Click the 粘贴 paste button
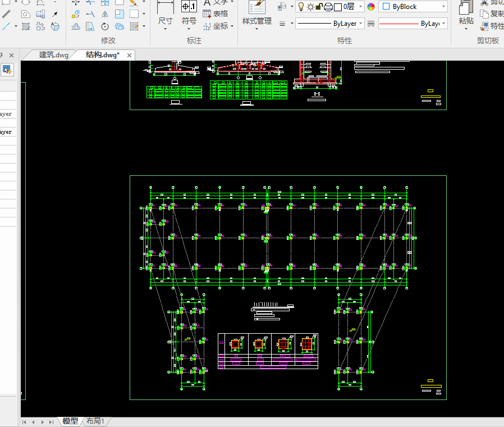 (x=466, y=15)
